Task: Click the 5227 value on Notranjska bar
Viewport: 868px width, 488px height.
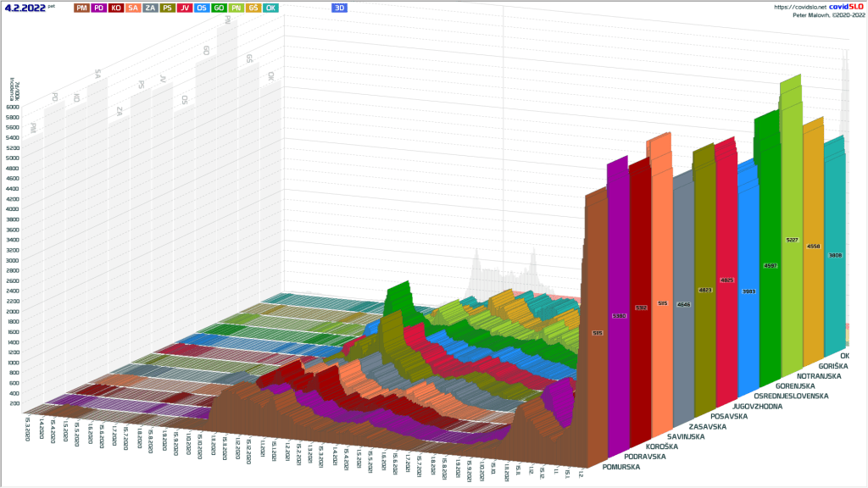Action: pyautogui.click(x=790, y=240)
